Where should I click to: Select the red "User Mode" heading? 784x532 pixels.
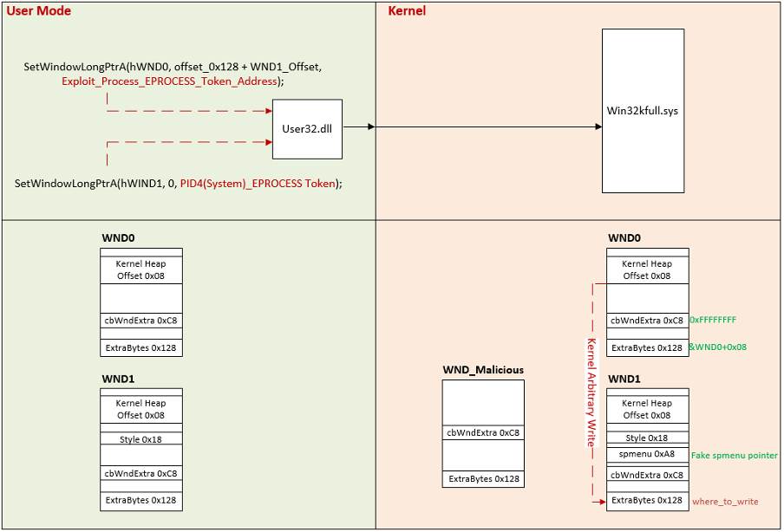click(x=40, y=11)
